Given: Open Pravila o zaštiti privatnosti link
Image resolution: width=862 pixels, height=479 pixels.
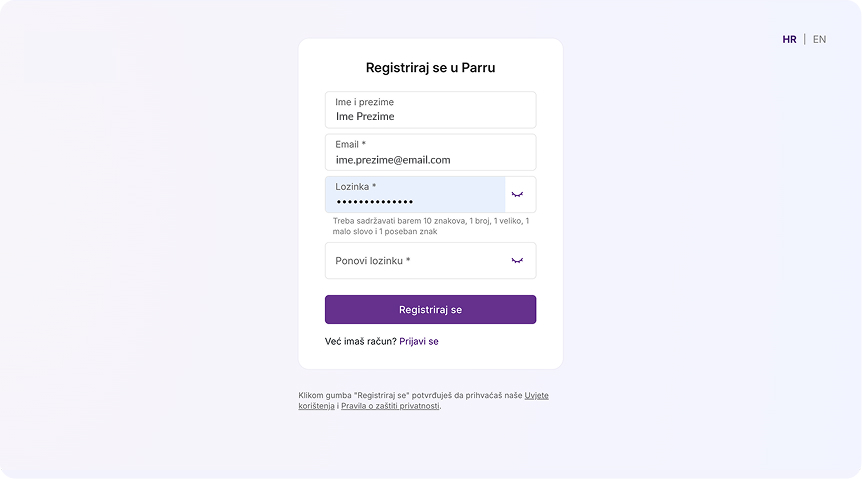Looking at the screenshot, I should [390, 406].
